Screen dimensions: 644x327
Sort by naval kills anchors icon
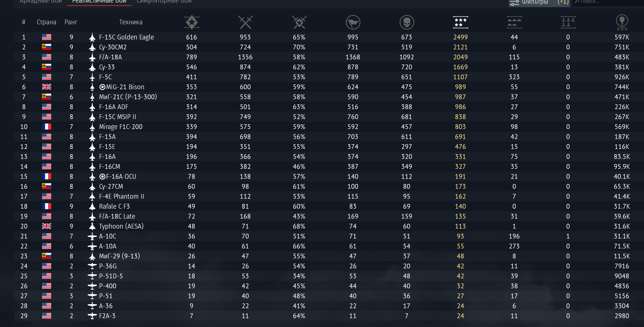point(568,22)
